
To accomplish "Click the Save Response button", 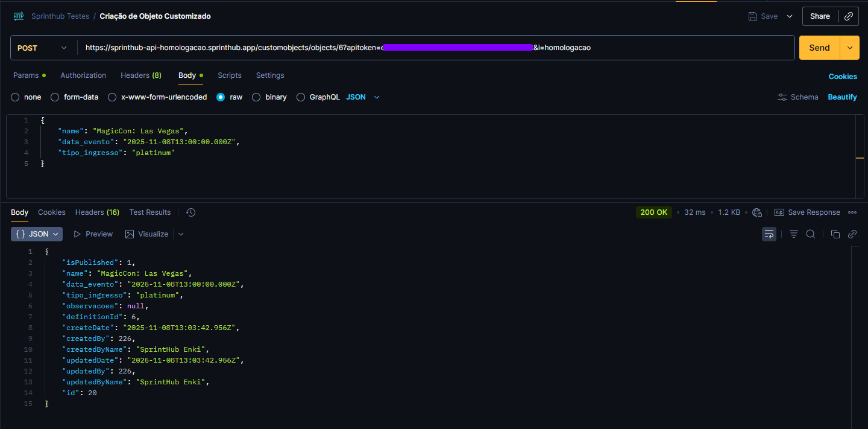I will point(807,212).
